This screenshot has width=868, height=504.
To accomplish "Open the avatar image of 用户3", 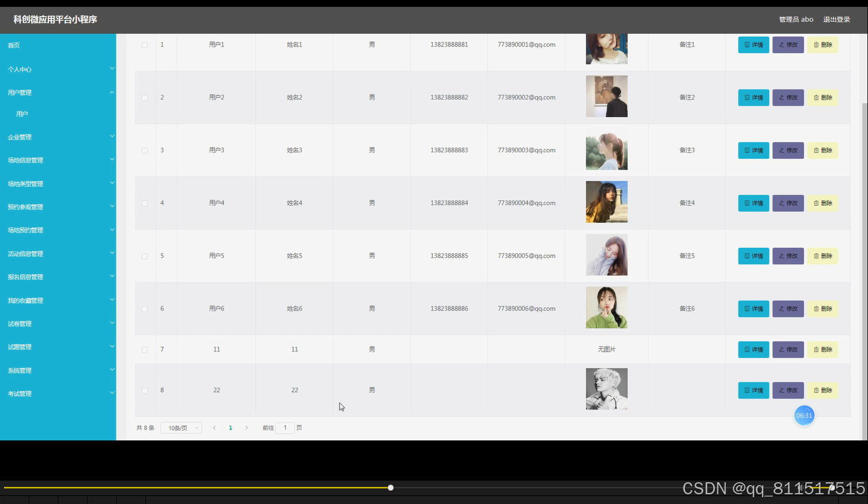I will click(606, 149).
